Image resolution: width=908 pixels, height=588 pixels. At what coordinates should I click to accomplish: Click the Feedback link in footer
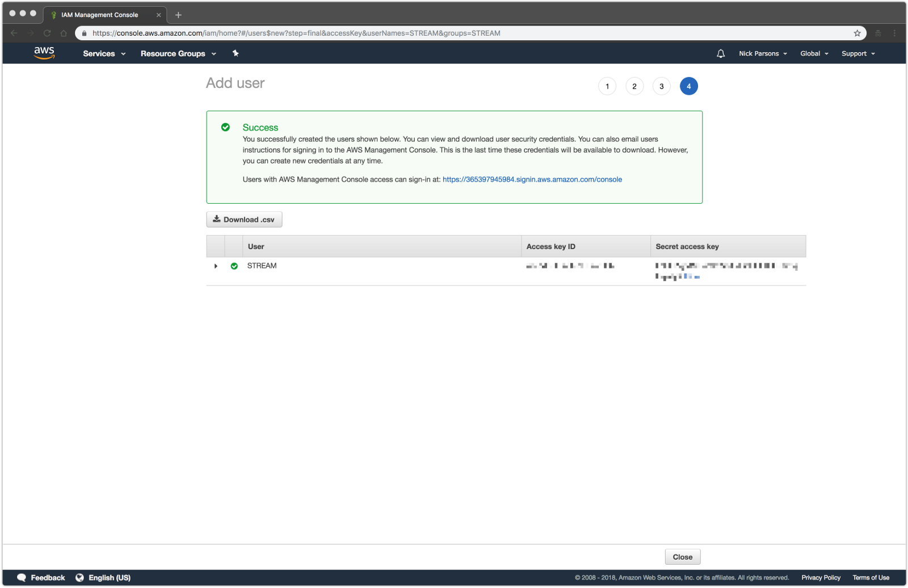click(48, 578)
